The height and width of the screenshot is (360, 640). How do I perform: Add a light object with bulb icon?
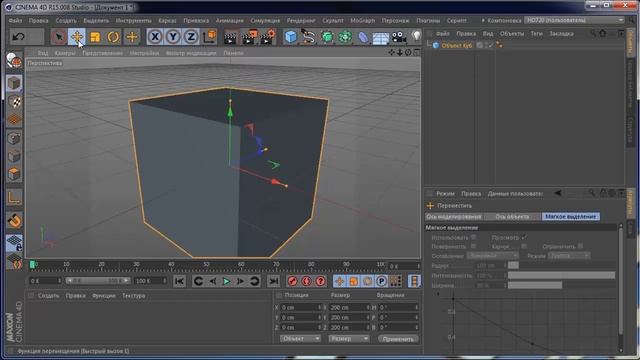pyautogui.click(x=416, y=36)
